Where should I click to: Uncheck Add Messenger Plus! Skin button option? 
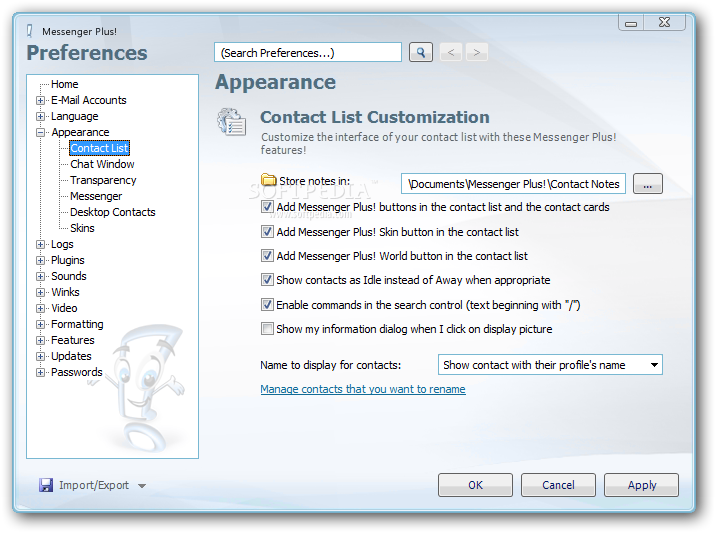[267, 232]
